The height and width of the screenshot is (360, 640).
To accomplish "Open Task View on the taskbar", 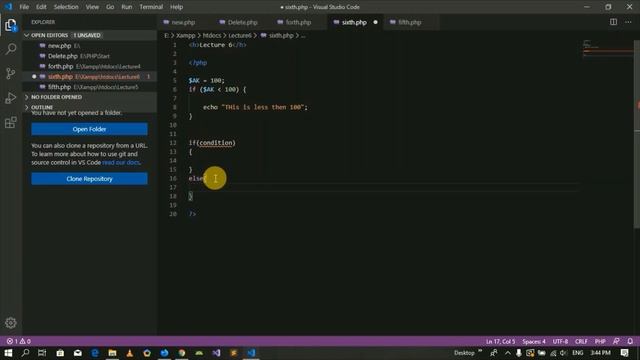I will pyautogui.click(x=42, y=353).
